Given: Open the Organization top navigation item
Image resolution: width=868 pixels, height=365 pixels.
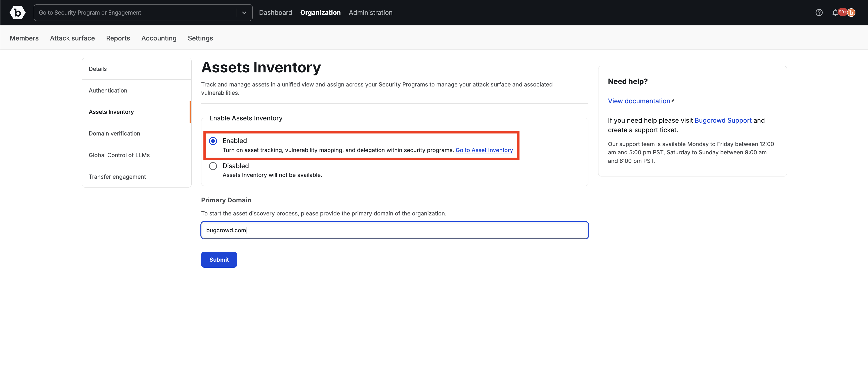Looking at the screenshot, I should [x=320, y=13].
